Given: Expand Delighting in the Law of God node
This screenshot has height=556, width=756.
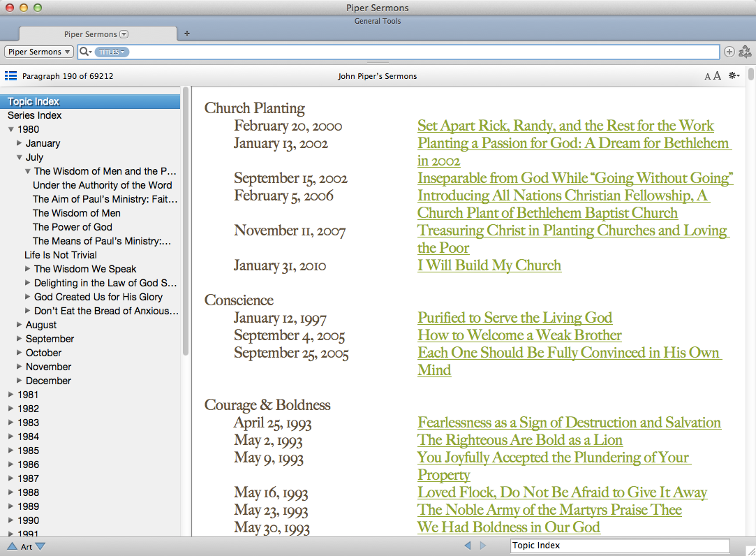Looking at the screenshot, I should [27, 282].
